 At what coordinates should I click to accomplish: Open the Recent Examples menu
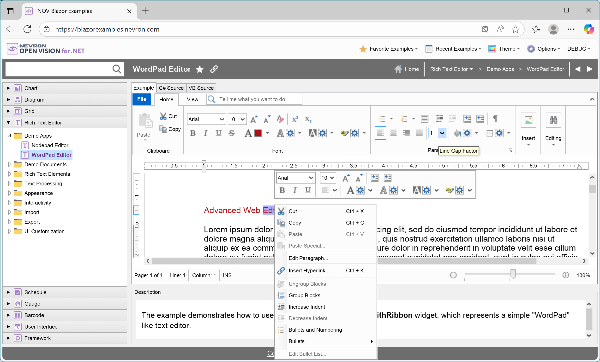pyautogui.click(x=453, y=49)
